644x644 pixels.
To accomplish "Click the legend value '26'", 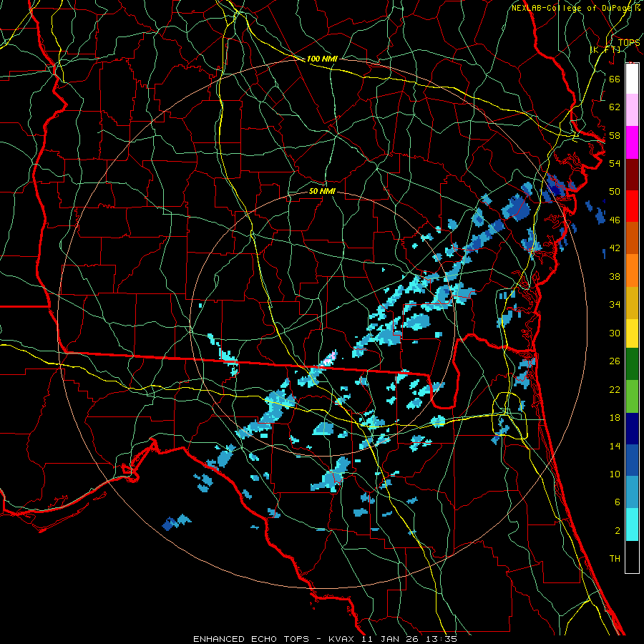I will pos(615,361).
